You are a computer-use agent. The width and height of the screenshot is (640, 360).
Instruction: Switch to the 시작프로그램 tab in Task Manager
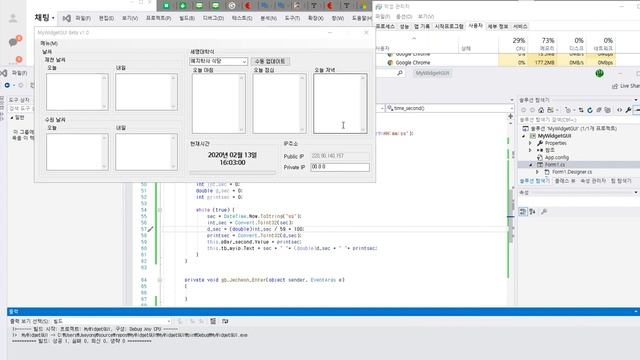pyautogui.click(x=449, y=26)
